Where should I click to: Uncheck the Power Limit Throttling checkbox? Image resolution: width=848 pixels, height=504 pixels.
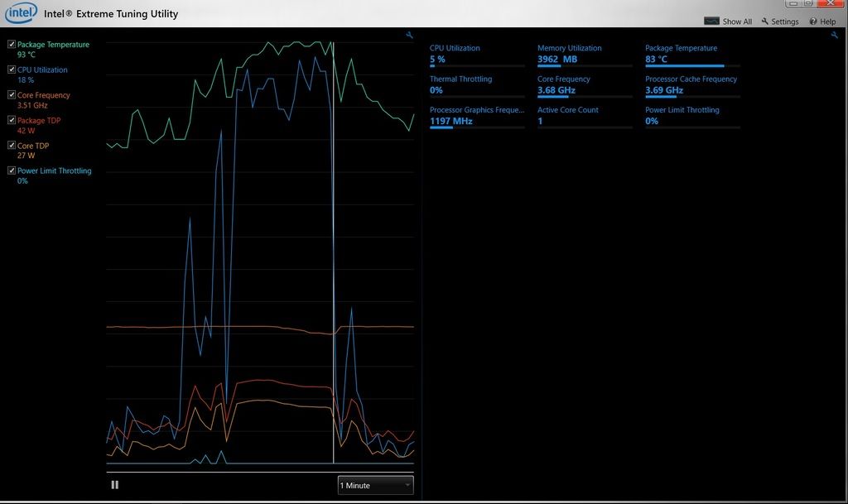pos(12,170)
